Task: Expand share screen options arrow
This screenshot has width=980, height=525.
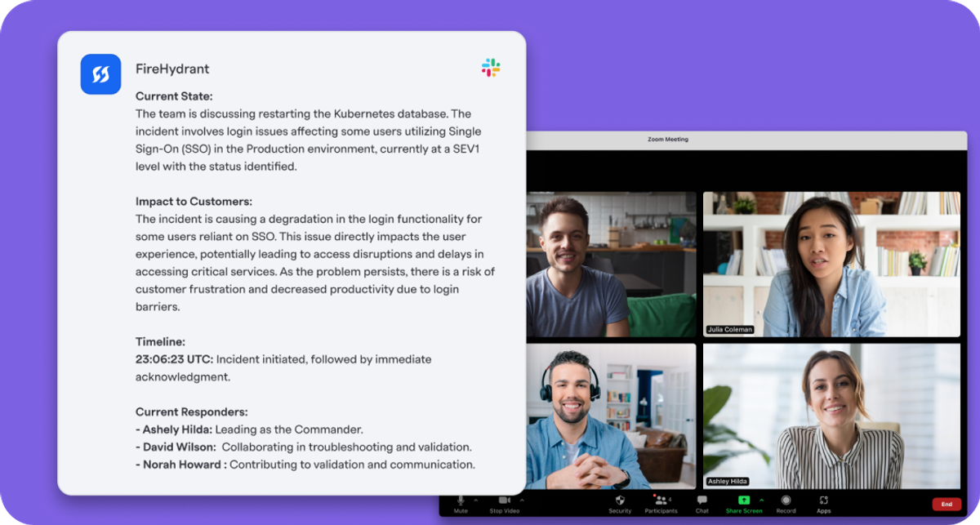Action: pos(762,500)
